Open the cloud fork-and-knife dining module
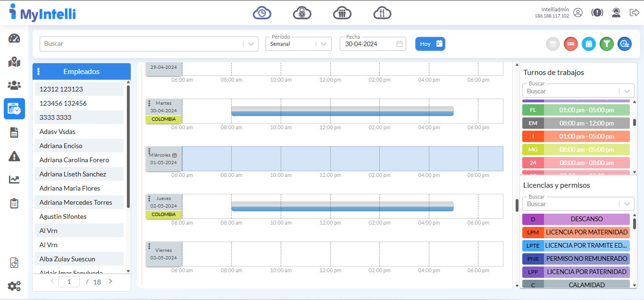Screen dimensions: 644x300 [382, 13]
